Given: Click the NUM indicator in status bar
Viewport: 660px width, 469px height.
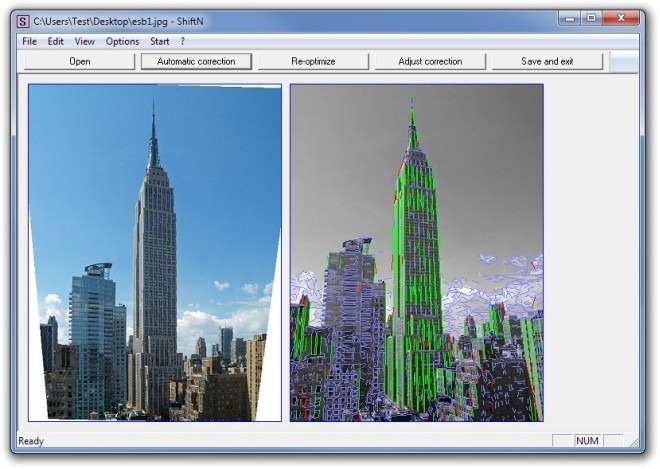Looking at the screenshot, I should (x=587, y=441).
